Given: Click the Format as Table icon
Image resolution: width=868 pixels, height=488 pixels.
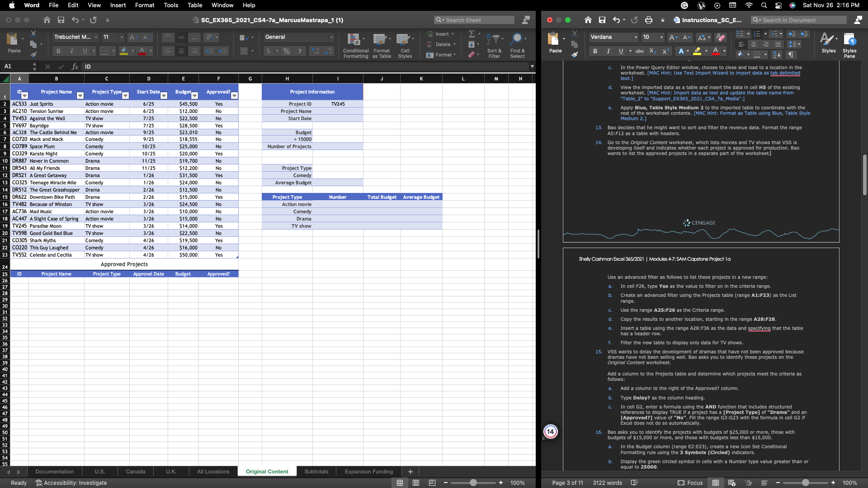Looking at the screenshot, I should point(381,44).
